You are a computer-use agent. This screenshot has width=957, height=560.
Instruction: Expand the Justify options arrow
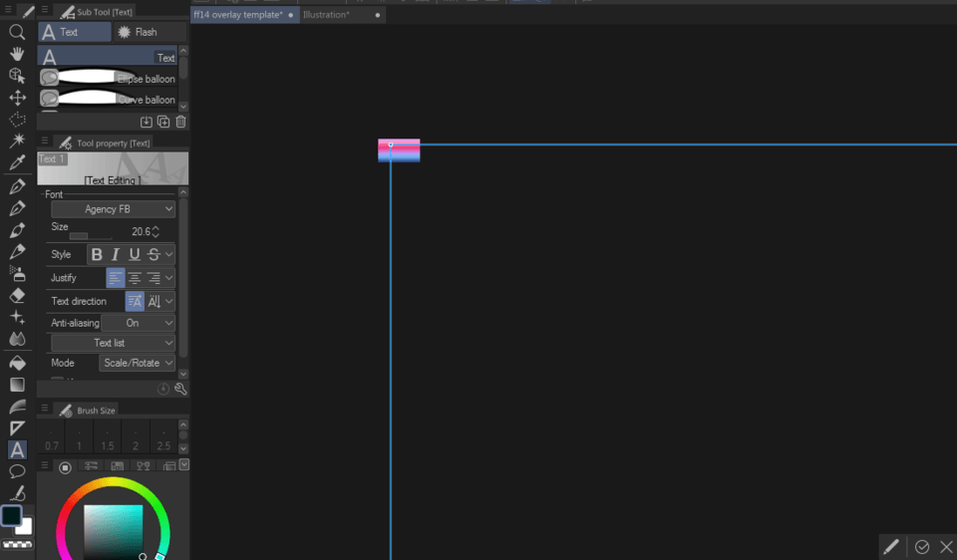tap(169, 278)
